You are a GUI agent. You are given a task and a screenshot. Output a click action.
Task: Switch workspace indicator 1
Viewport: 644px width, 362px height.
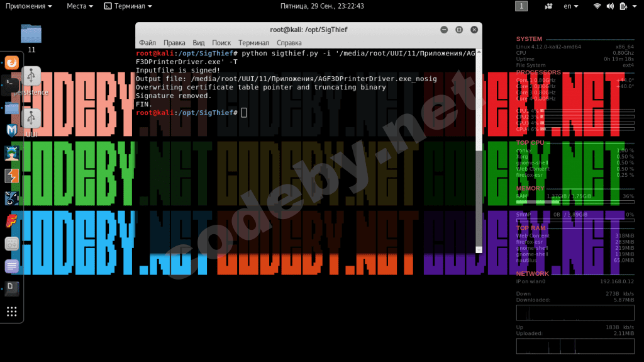[521, 6]
